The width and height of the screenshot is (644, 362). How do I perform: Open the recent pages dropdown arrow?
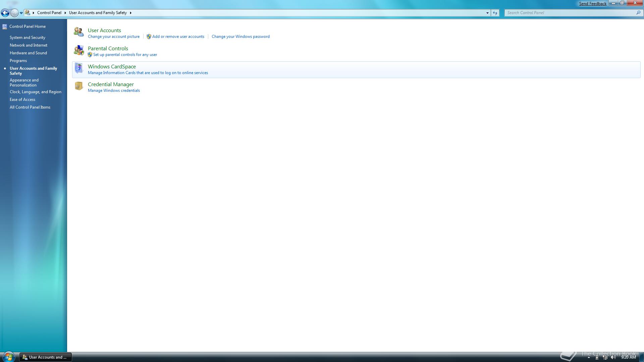(x=21, y=13)
